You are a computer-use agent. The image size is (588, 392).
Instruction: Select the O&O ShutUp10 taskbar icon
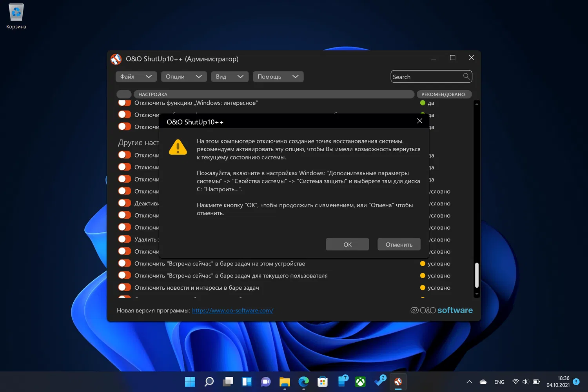(x=398, y=381)
